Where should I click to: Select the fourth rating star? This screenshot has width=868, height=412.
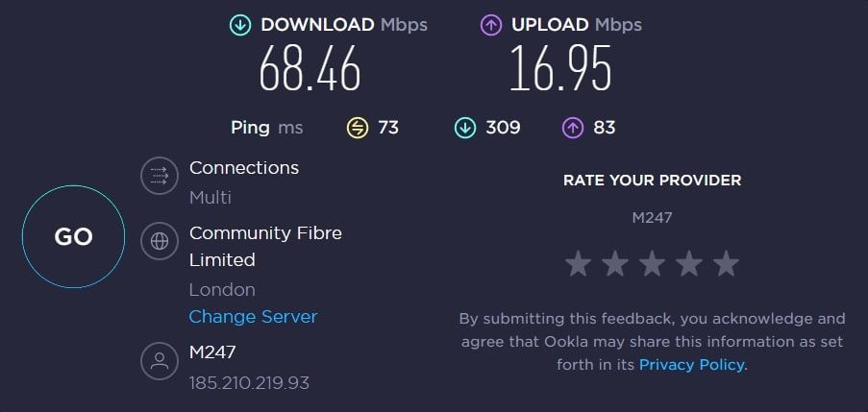[x=689, y=263]
